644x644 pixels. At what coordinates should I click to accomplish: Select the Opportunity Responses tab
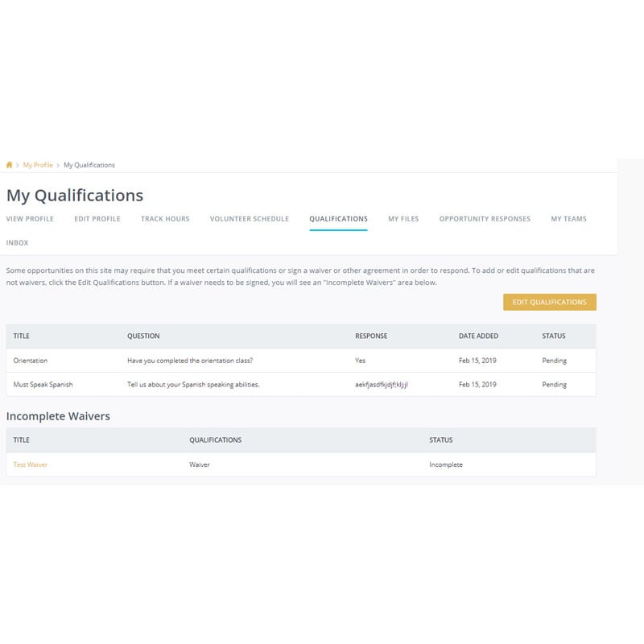click(484, 218)
